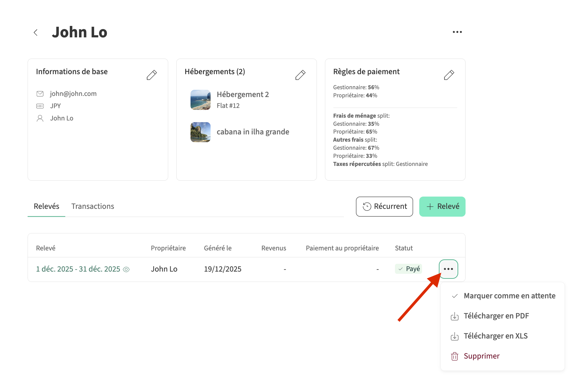Switch to the Transactions tab
The width and height of the screenshot is (588, 382).
pos(93,206)
